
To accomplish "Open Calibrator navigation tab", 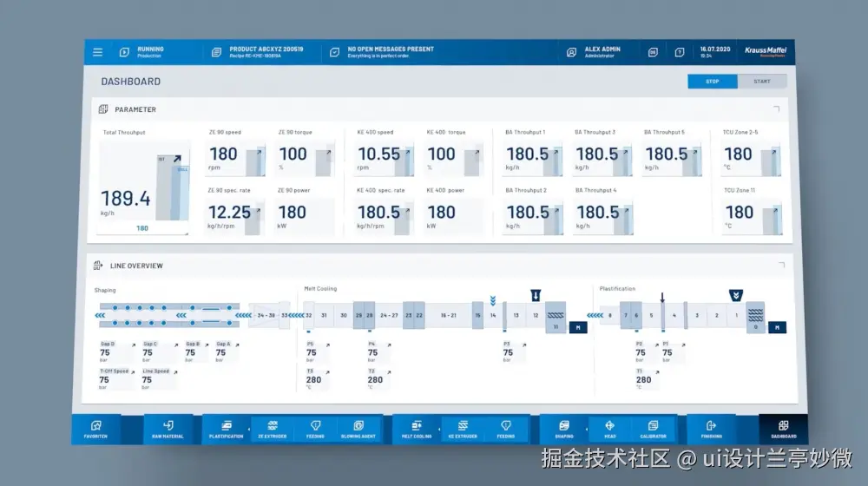I will [x=654, y=429].
